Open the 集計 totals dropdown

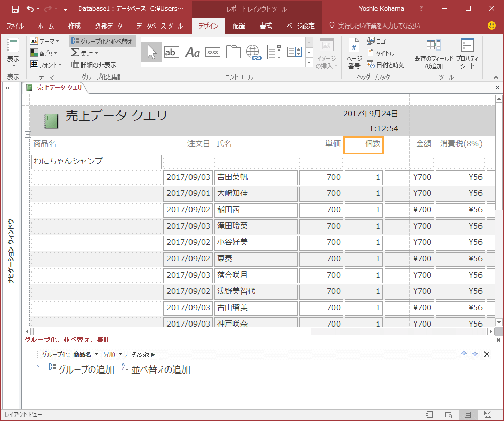tap(84, 53)
